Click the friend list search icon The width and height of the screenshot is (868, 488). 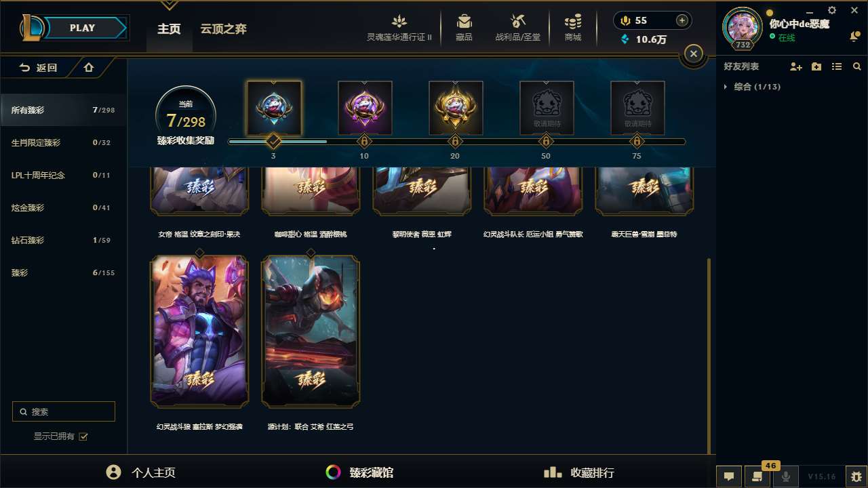[857, 66]
